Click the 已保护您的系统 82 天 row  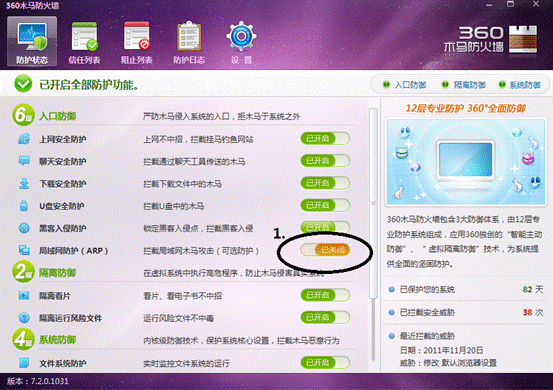coord(466,290)
